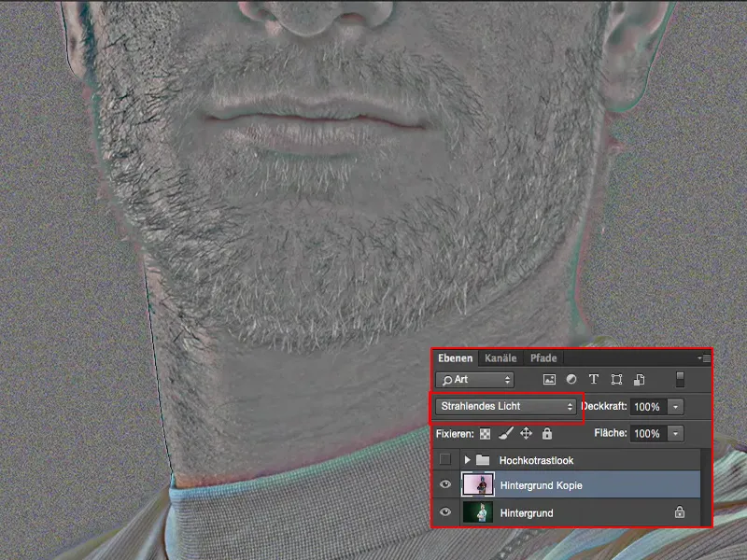Open the Deckkraft slider arrow
The height and width of the screenshot is (560, 747).
[x=675, y=407]
